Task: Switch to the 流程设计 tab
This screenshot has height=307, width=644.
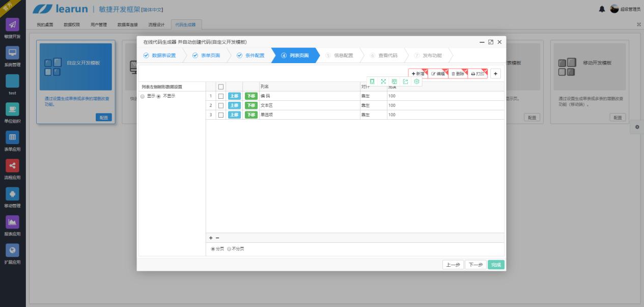Action: [x=156, y=24]
